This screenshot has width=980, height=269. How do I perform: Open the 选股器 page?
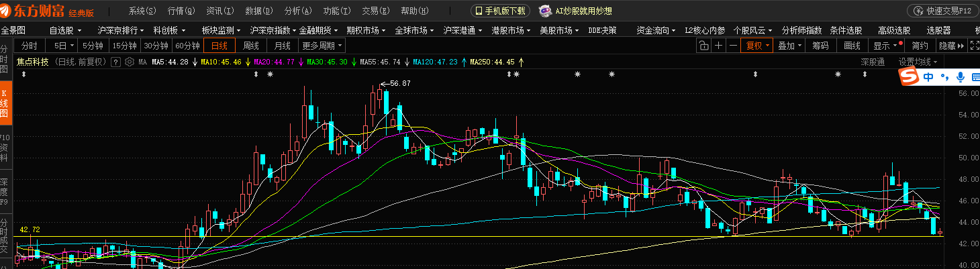click(x=938, y=31)
